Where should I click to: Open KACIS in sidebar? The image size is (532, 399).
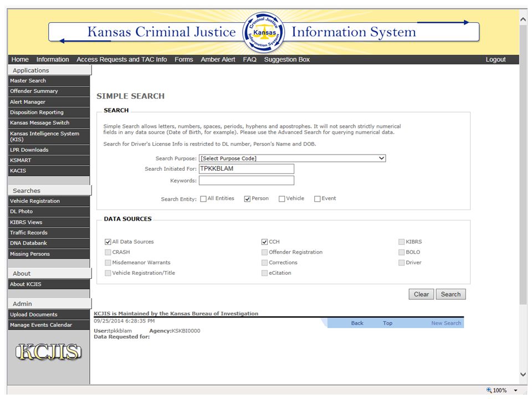[49, 171]
